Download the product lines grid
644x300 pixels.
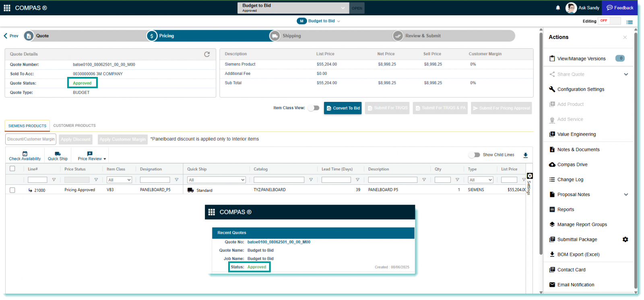click(x=525, y=155)
